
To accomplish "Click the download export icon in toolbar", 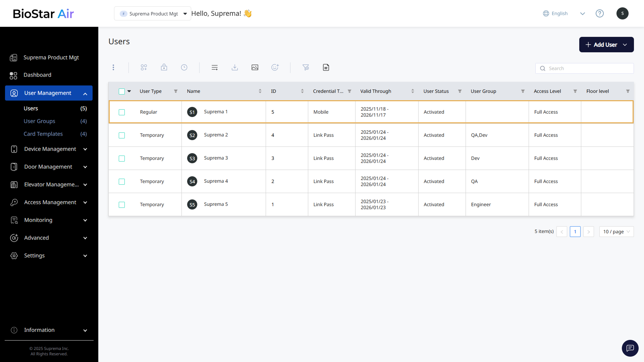I will click(x=235, y=67).
